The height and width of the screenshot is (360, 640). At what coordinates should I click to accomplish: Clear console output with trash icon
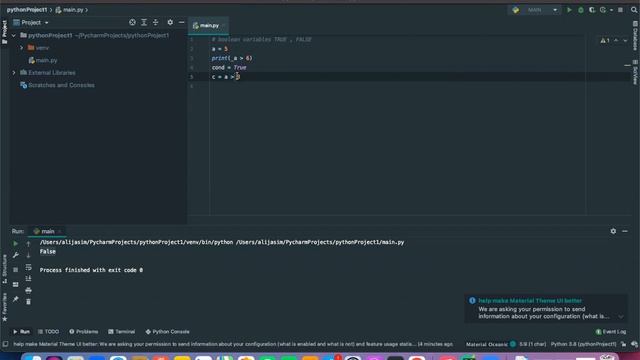tap(28, 302)
